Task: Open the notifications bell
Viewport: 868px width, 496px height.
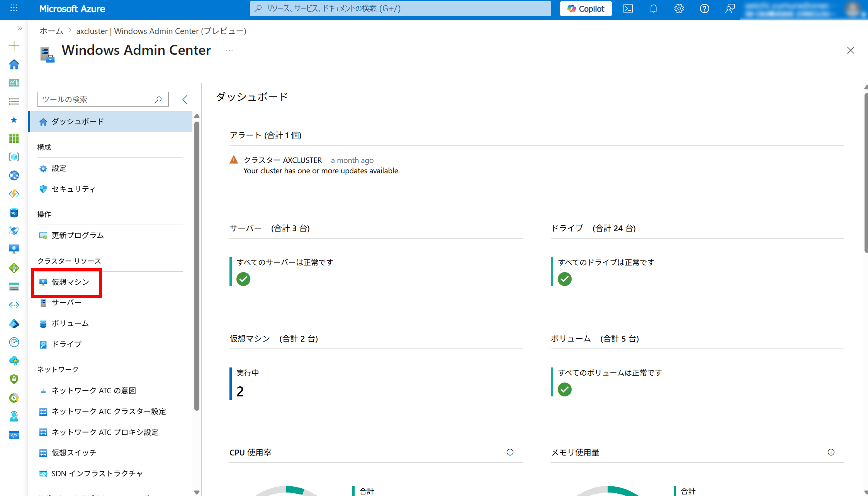Action: (x=653, y=8)
